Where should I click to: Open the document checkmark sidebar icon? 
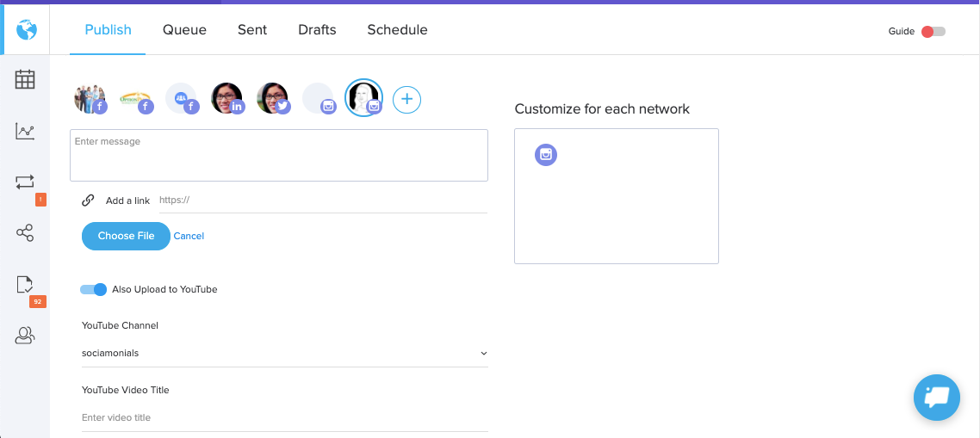coord(25,285)
